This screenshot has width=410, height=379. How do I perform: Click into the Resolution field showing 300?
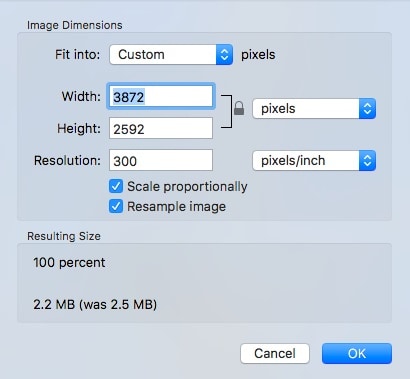click(x=161, y=160)
